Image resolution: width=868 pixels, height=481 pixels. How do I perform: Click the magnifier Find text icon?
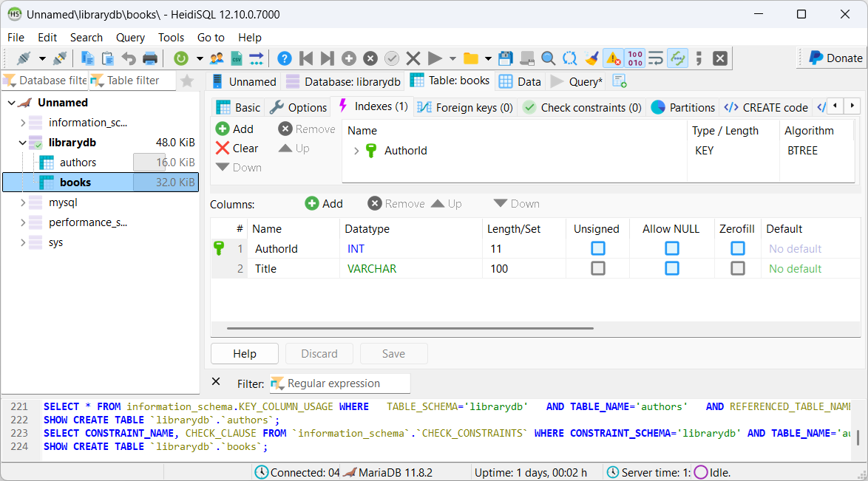click(548, 58)
